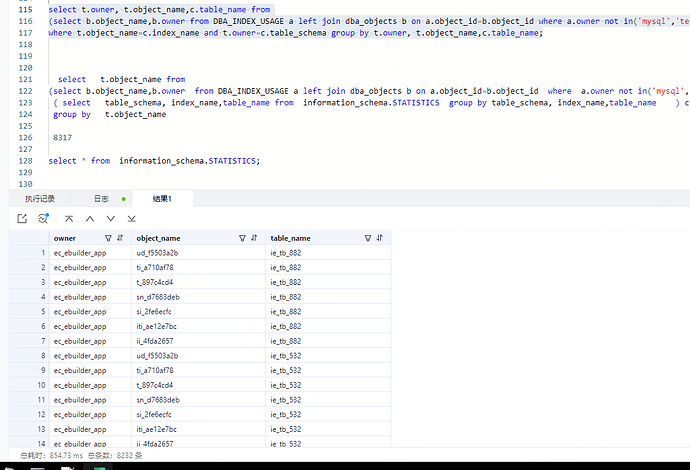Click the total count 8232 status text
This screenshot has height=470, width=690.
[115, 455]
